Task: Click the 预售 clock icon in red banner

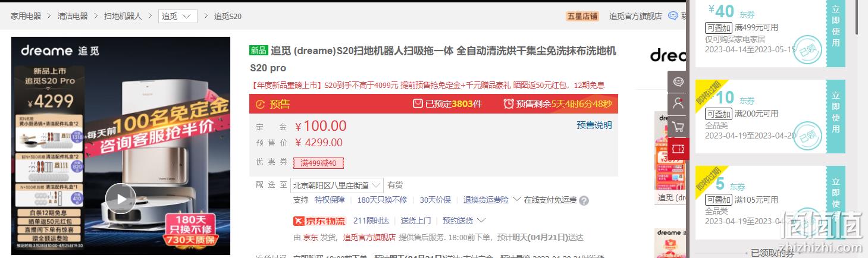Action: [x=260, y=105]
